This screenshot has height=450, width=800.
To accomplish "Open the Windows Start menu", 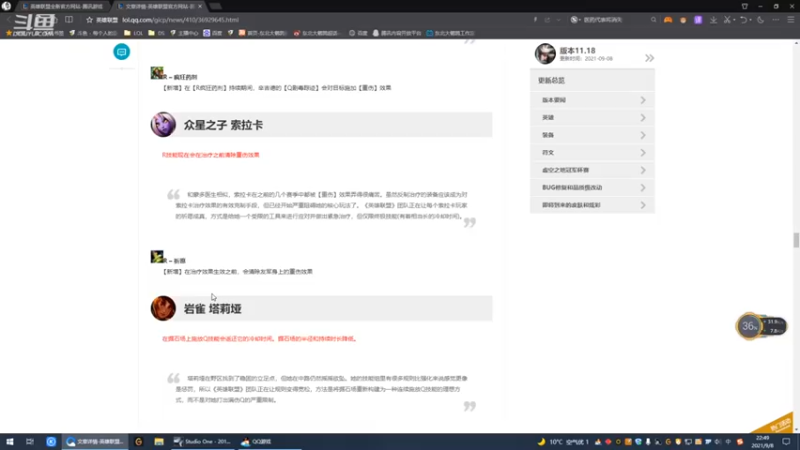I will (10, 442).
